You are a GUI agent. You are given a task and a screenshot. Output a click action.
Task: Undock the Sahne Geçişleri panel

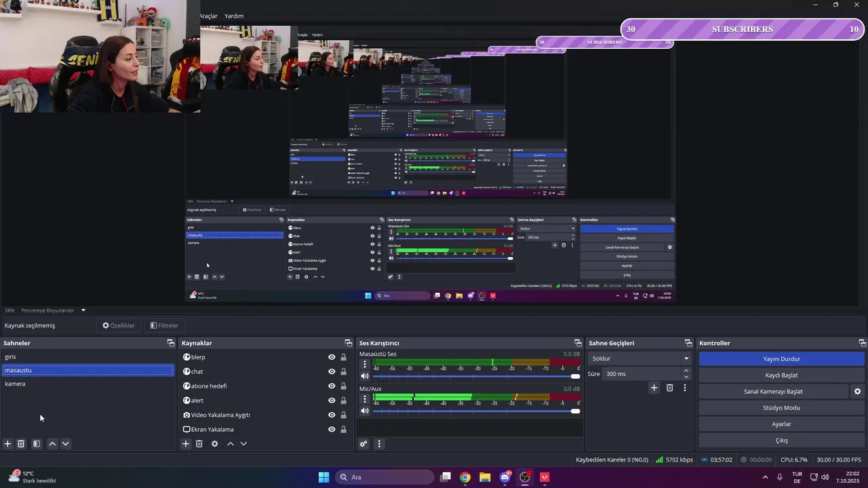tap(688, 343)
